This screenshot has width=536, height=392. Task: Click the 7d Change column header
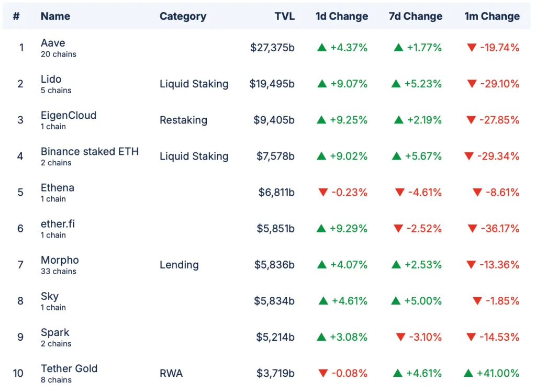point(415,16)
